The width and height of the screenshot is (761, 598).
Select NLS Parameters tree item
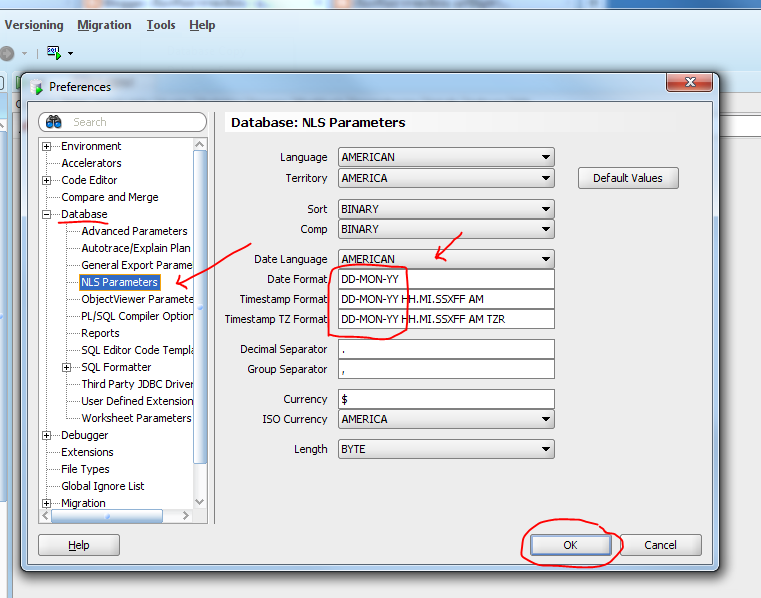(119, 282)
